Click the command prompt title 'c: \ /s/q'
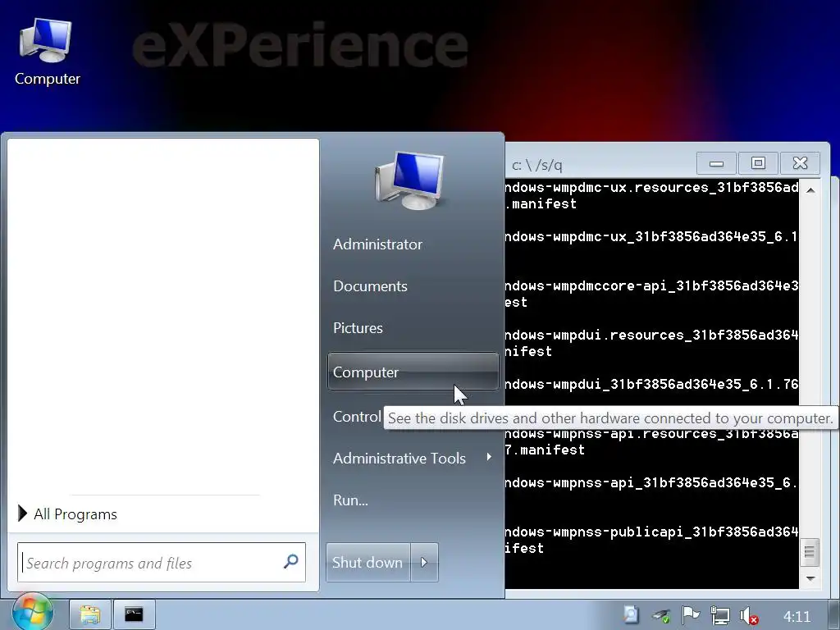This screenshot has width=840, height=630. (536, 165)
